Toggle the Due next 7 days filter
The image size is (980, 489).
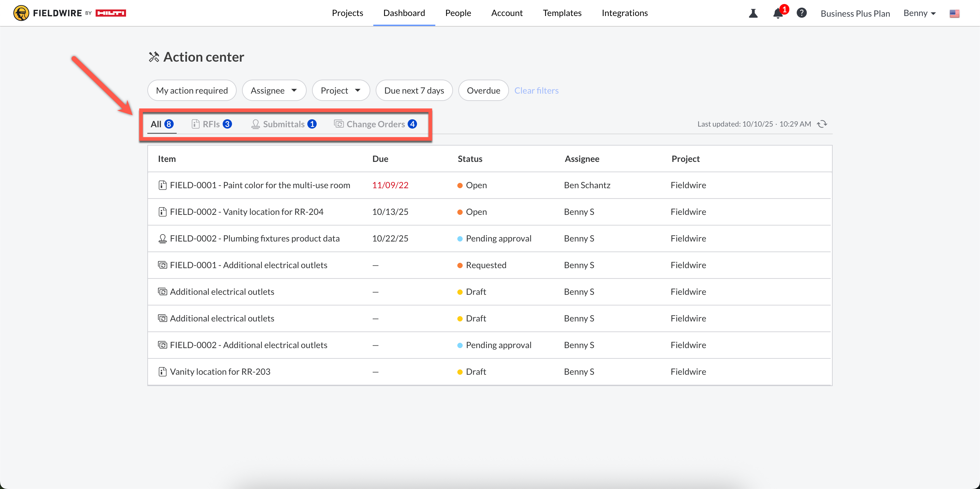point(414,91)
